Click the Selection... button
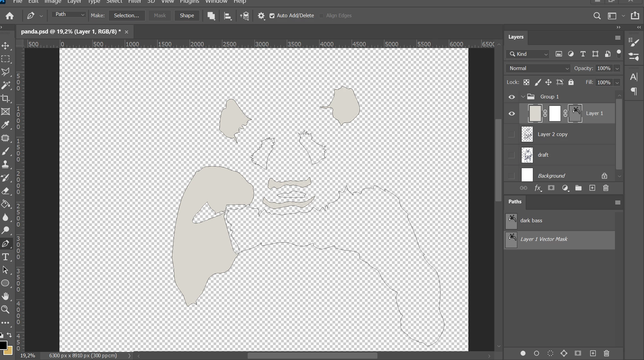The image size is (644, 360). tap(126, 16)
